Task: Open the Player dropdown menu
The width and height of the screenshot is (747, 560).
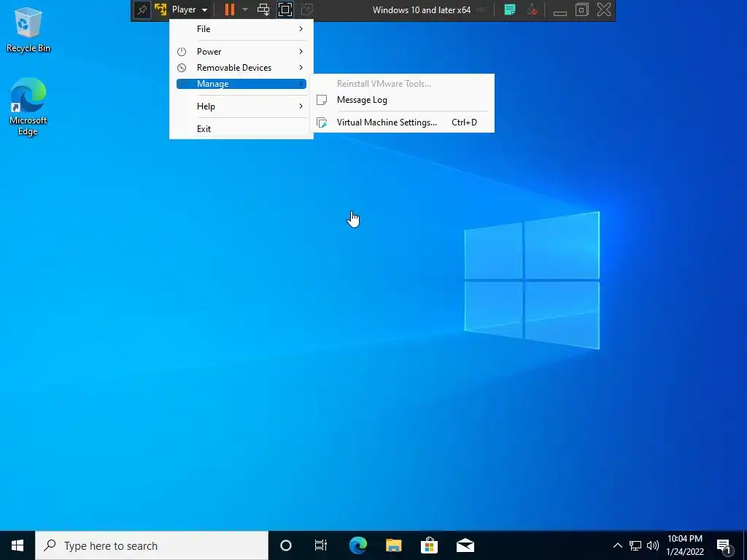Action: click(190, 10)
